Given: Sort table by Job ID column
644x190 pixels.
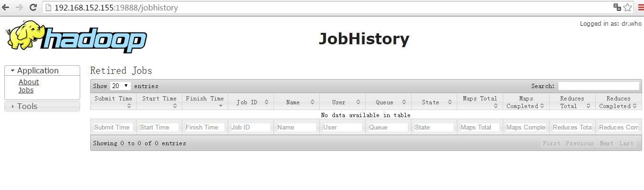Looking at the screenshot, I should [251, 101].
